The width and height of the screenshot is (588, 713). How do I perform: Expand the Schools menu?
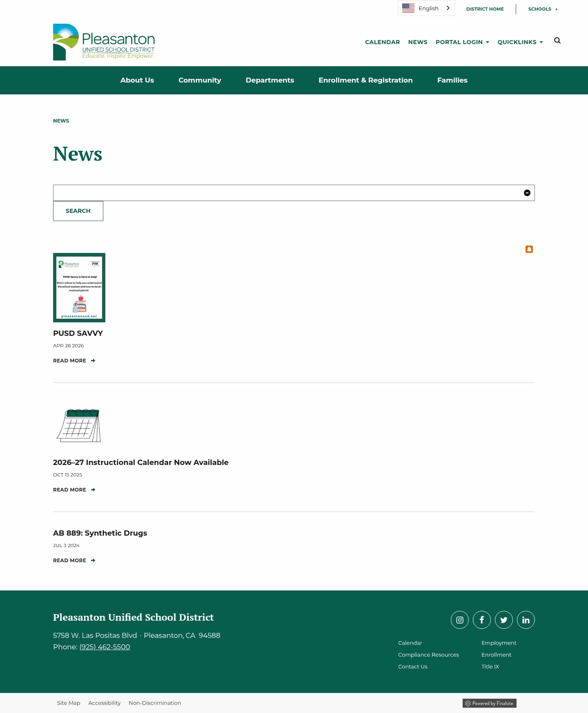[543, 9]
